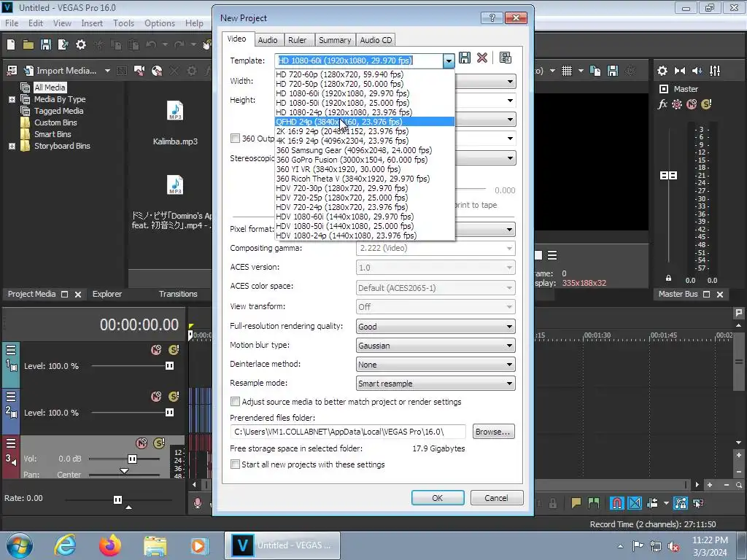Click Master FX icon
747x560 pixels.
[662, 104]
